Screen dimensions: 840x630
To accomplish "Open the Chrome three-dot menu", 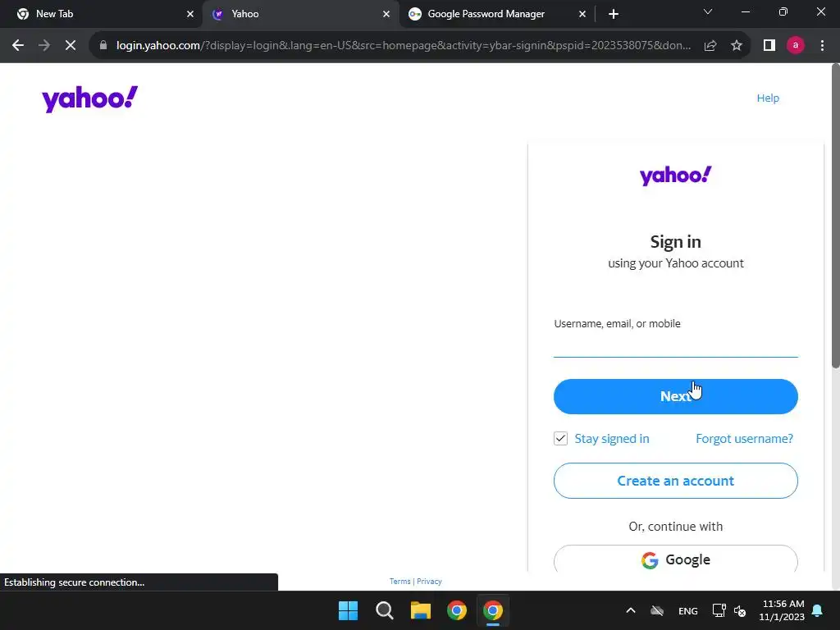I will click(x=822, y=46).
